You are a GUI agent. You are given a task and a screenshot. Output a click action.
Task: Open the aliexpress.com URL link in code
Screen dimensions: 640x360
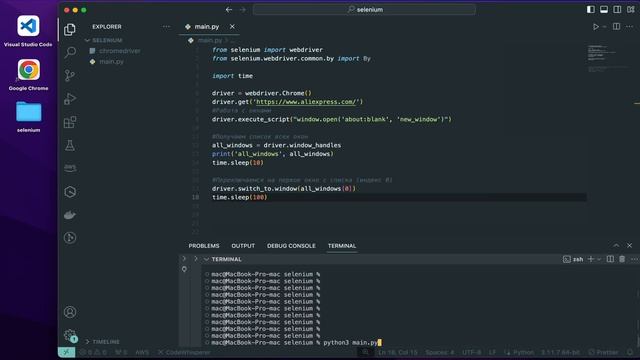pyautogui.click(x=307, y=102)
